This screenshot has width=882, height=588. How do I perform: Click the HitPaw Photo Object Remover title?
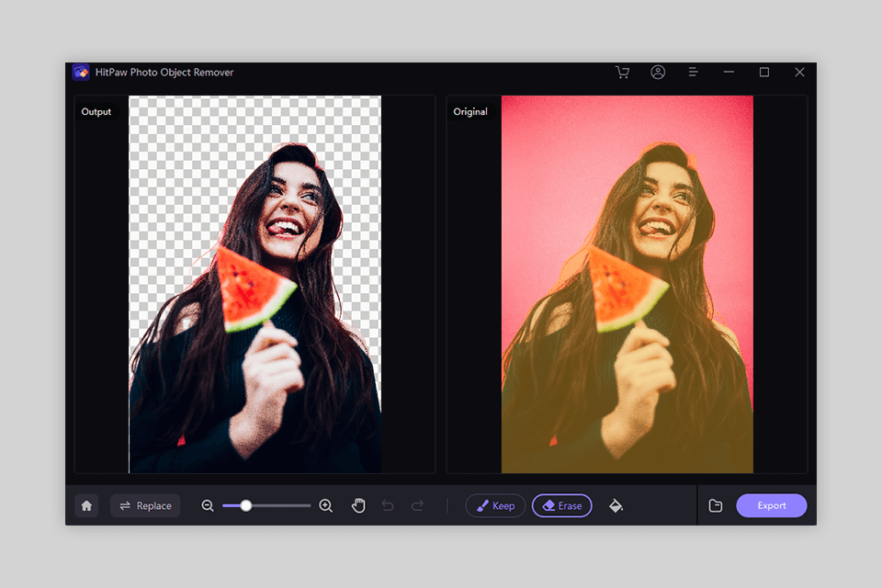point(164,72)
